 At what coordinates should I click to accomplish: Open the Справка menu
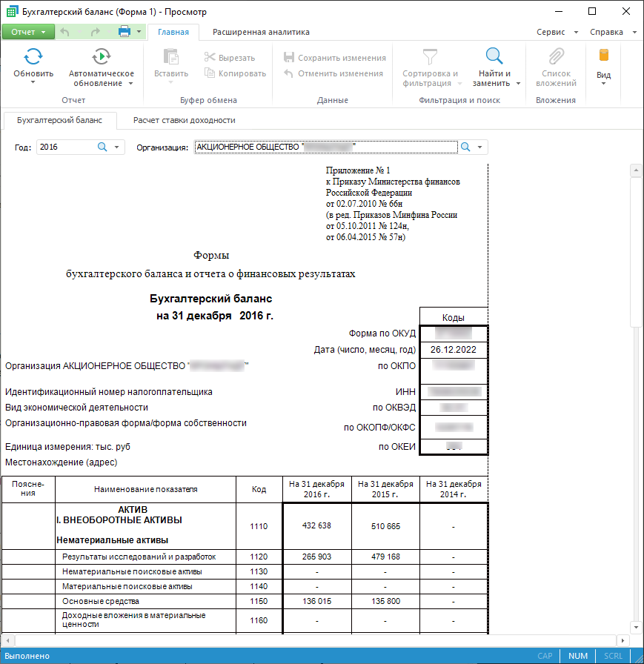[613, 32]
